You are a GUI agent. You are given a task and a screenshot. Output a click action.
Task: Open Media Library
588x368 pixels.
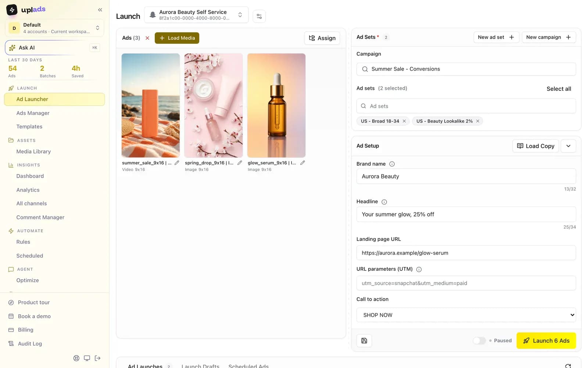click(33, 152)
